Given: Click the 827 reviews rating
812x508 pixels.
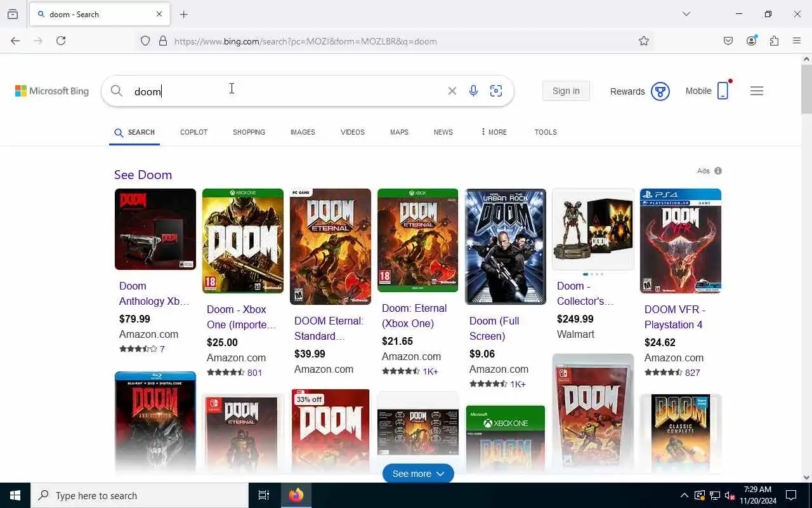Looking at the screenshot, I should (x=672, y=373).
